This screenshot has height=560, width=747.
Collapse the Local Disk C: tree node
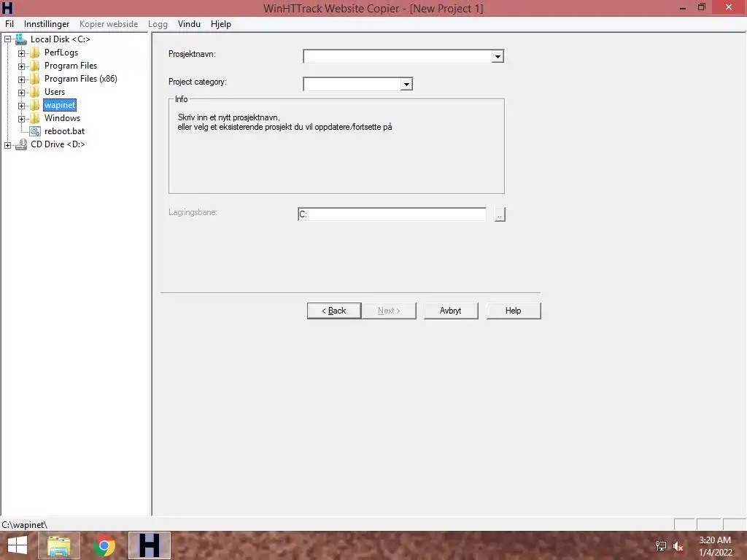(7, 39)
